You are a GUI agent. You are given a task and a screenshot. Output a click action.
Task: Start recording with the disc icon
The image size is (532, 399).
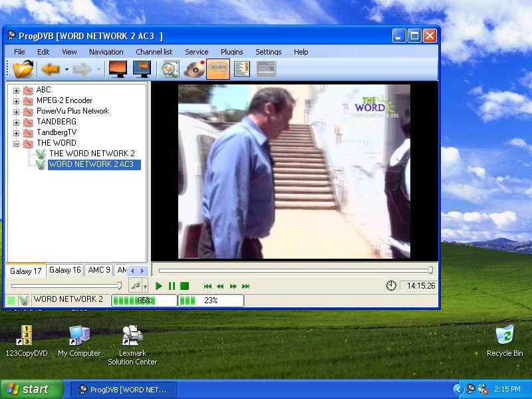(x=194, y=69)
